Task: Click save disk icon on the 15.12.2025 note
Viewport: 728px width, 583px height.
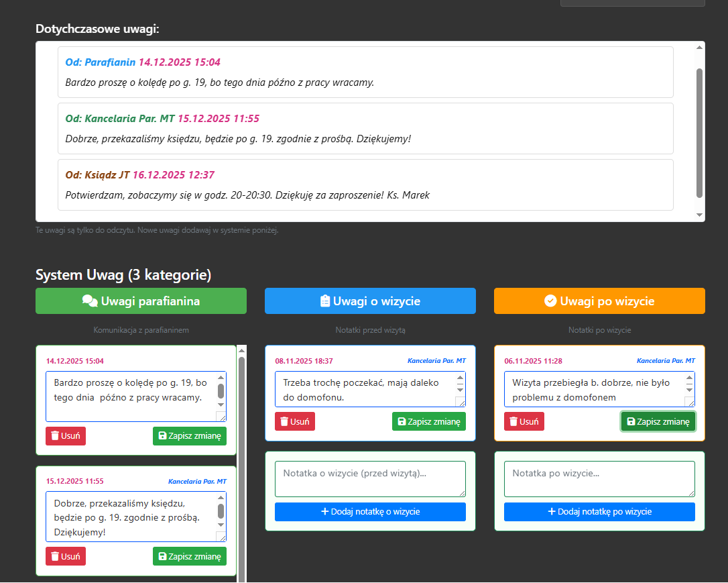Action: click(x=162, y=557)
